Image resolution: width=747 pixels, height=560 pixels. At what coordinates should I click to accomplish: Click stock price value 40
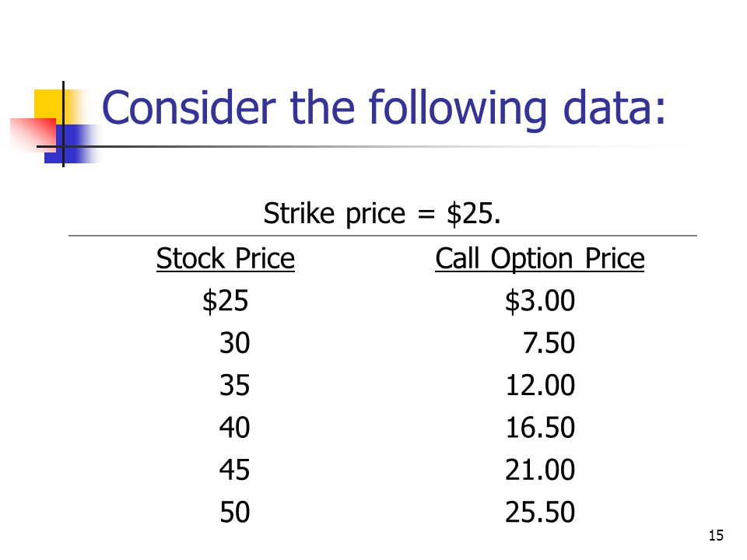234,428
